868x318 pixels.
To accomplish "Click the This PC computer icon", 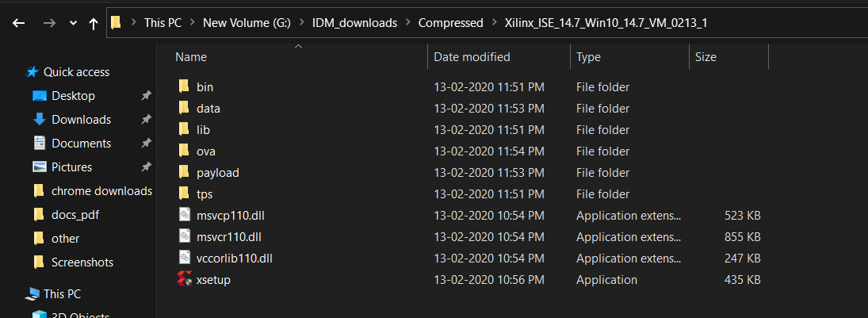I will pos(33,293).
